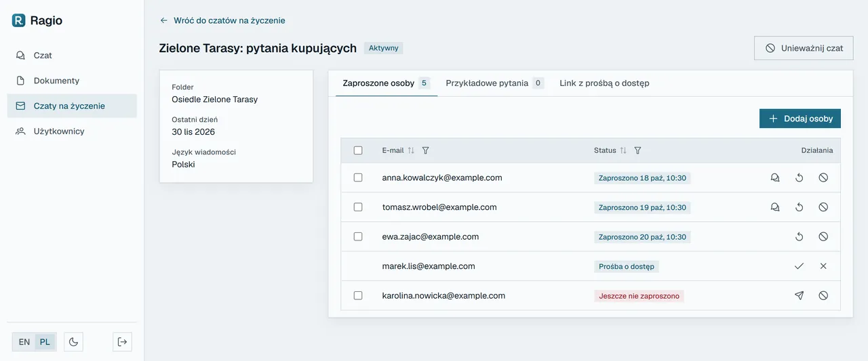Sort the E-mail column

(411, 150)
